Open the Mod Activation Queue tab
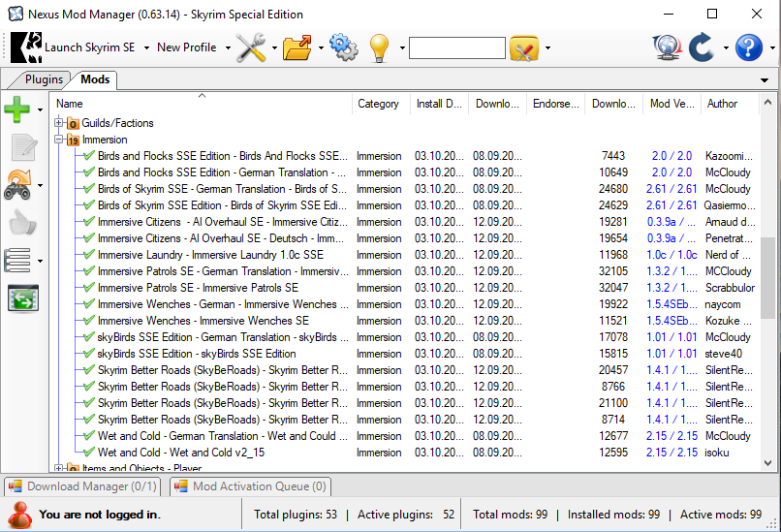This screenshot has width=781, height=532. (251, 486)
